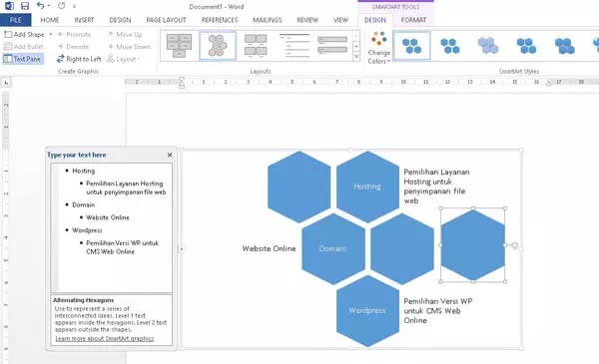Open the VIEW tab
This screenshot has height=364, width=599.
[340, 20]
